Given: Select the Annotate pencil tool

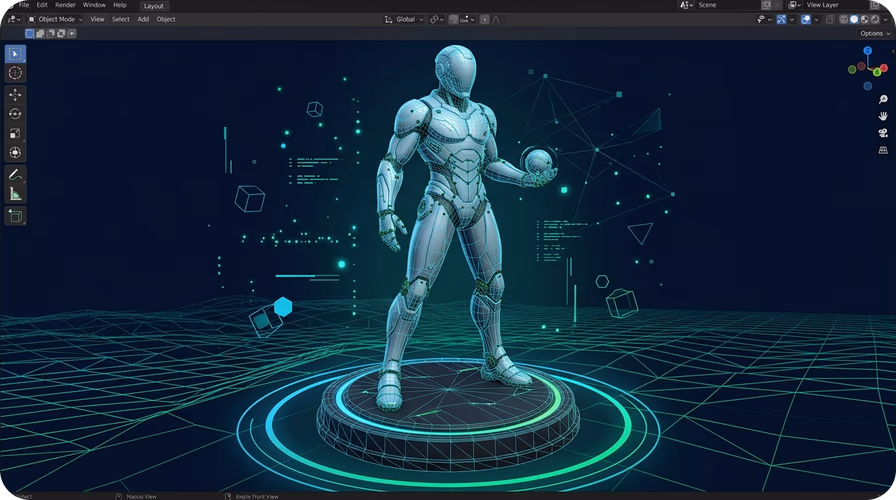Looking at the screenshot, I should 15,175.
